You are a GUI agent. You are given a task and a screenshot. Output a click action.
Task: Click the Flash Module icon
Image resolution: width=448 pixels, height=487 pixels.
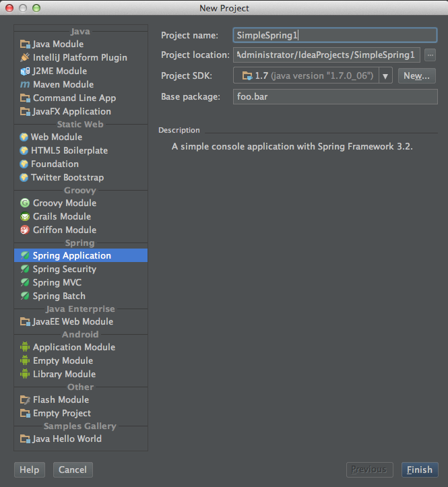[25, 399]
